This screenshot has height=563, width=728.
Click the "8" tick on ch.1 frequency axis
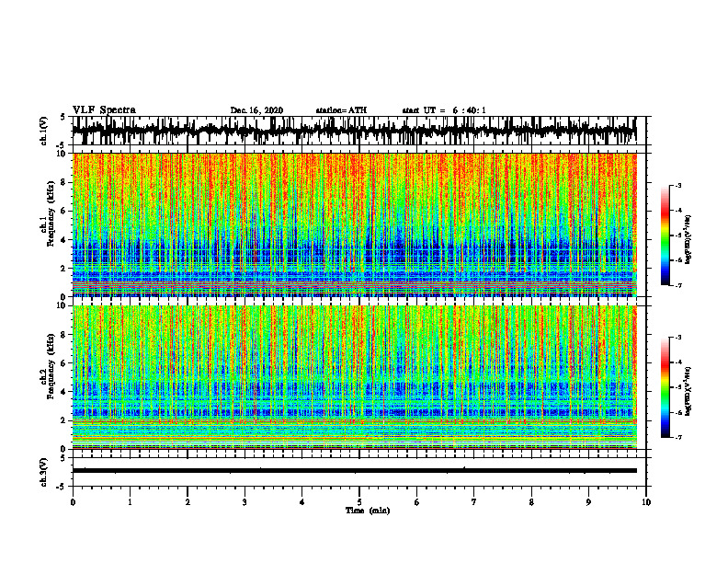pyautogui.click(x=64, y=182)
